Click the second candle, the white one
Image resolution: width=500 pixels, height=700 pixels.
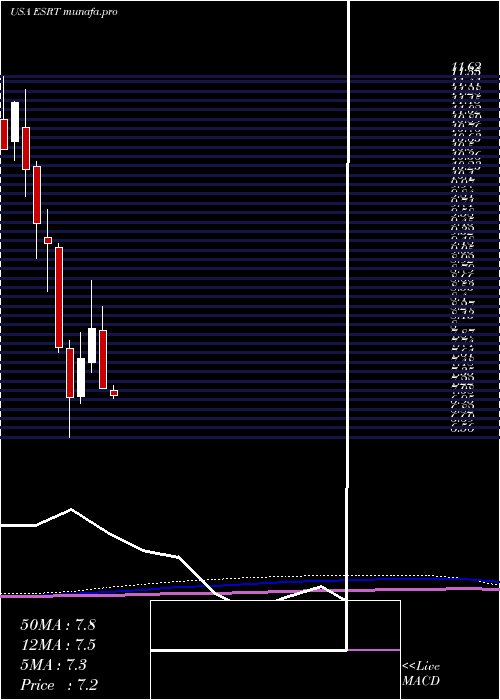click(x=15, y=122)
